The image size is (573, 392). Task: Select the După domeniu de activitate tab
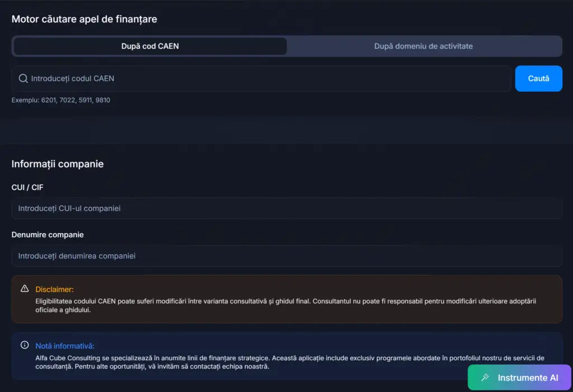424,46
